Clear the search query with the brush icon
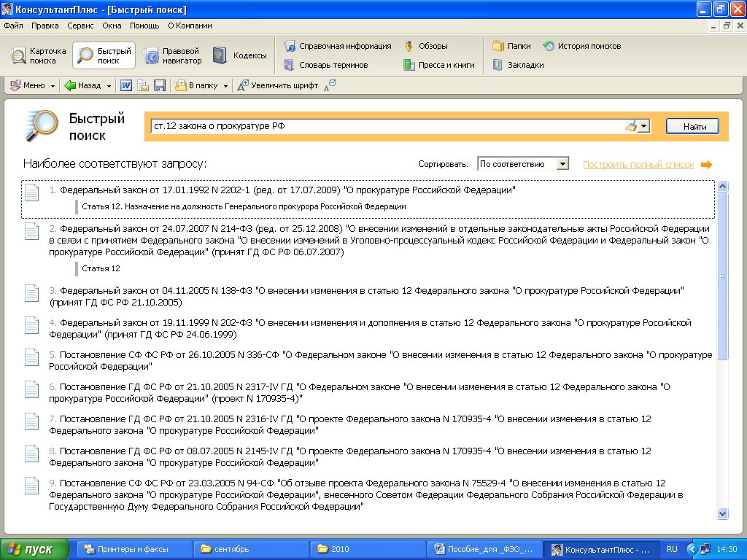This screenshot has height=560, width=747. (x=631, y=126)
